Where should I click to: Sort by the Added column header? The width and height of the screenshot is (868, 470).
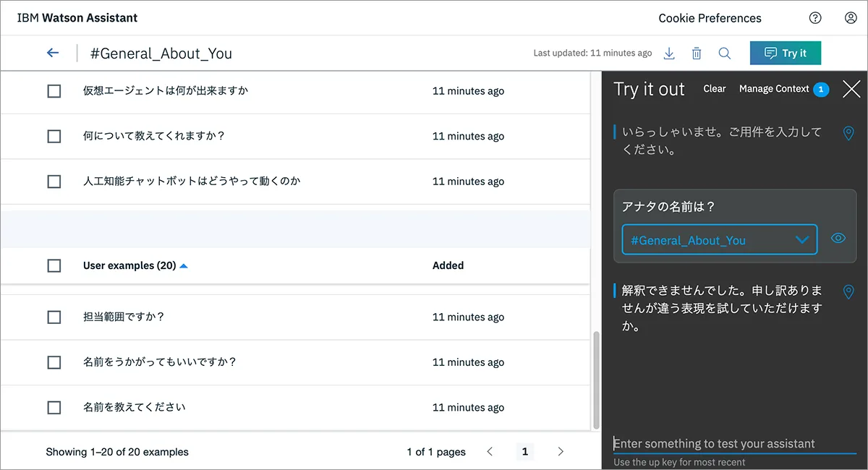click(448, 265)
